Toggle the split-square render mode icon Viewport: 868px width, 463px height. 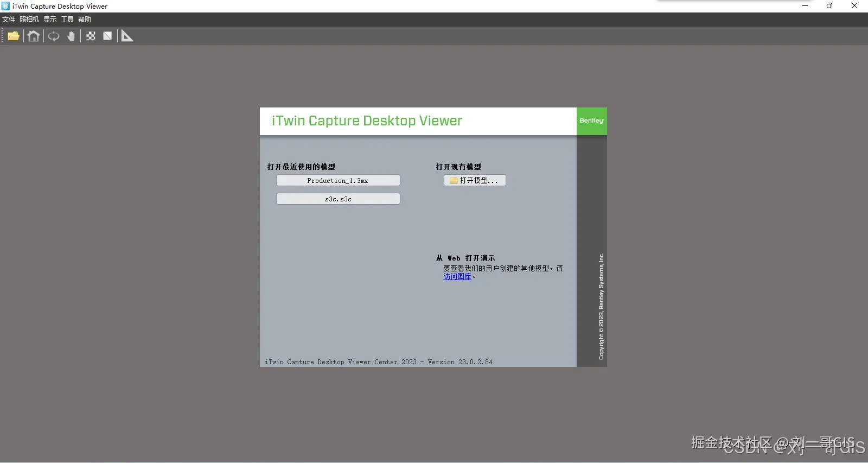pyautogui.click(x=108, y=36)
